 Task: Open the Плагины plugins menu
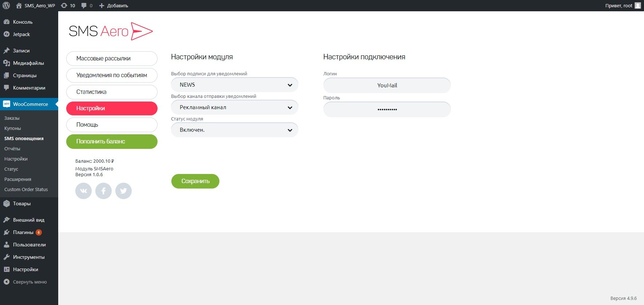29,232
